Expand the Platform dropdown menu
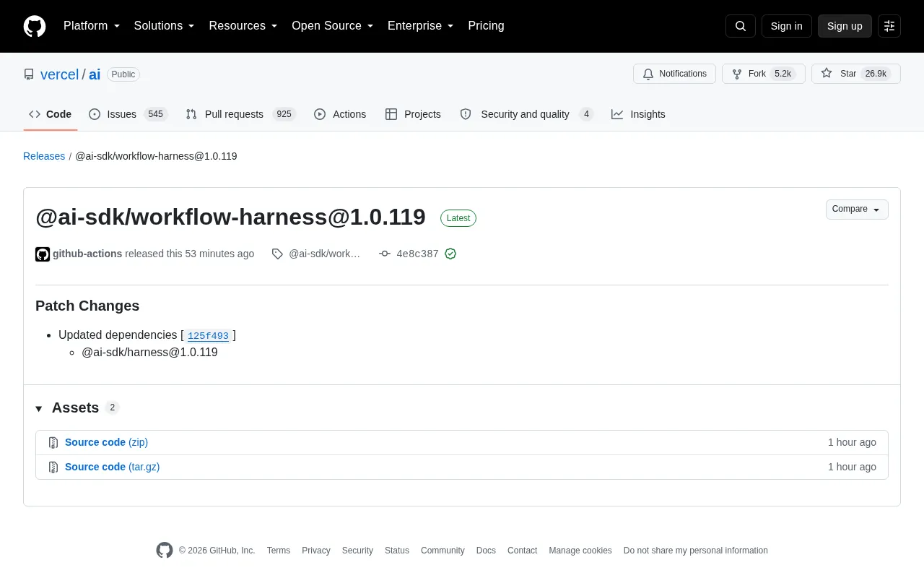The height and width of the screenshot is (578, 924). tap(92, 26)
